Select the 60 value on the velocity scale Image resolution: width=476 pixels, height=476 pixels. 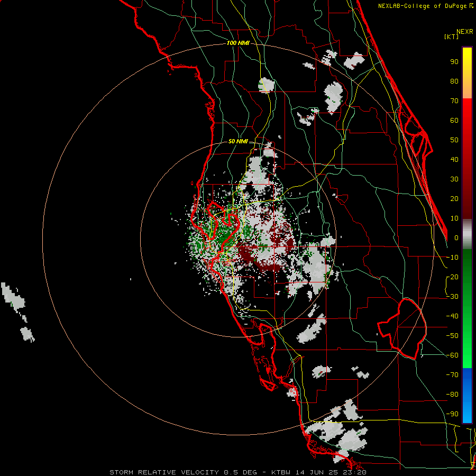(x=454, y=121)
